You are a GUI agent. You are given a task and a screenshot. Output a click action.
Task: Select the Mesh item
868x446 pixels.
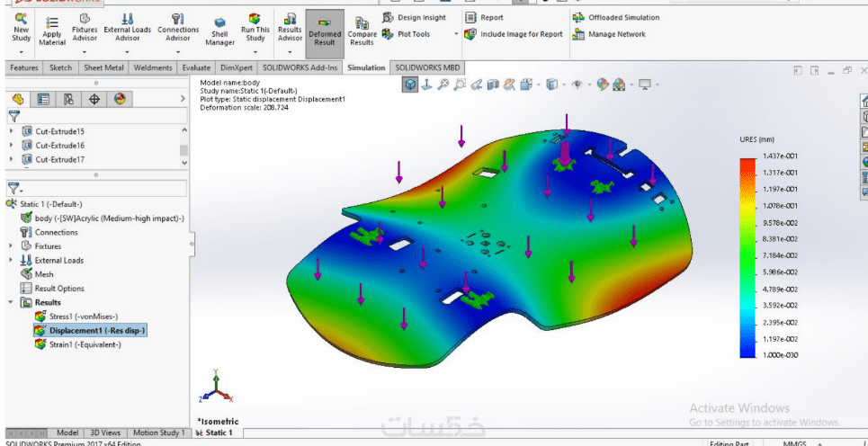coord(38,274)
